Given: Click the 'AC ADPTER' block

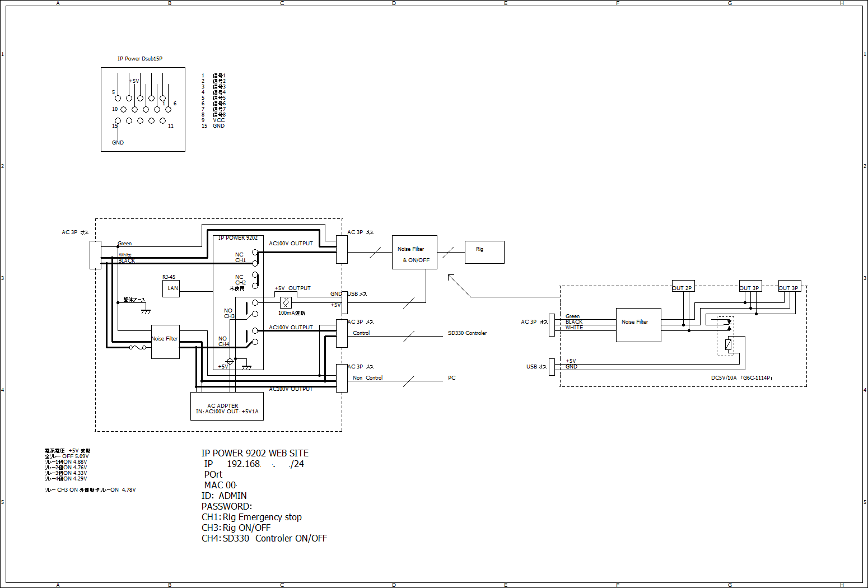Looking at the screenshot, I should pos(227,406).
